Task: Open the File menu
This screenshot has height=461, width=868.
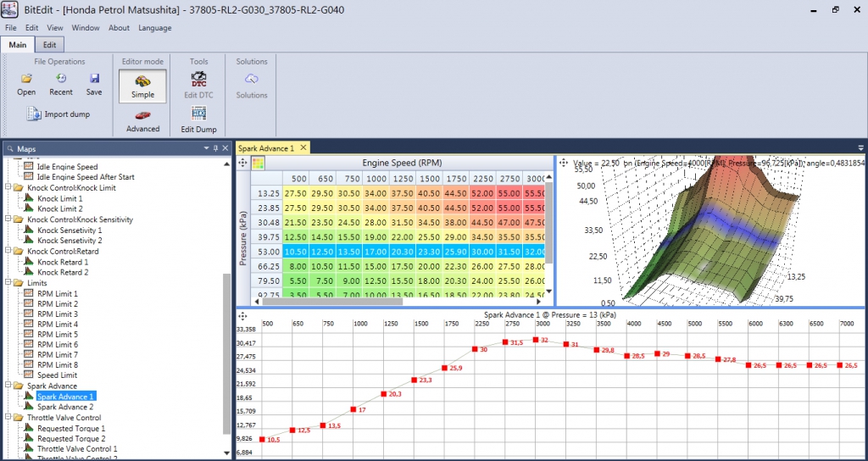Action: tap(10, 28)
